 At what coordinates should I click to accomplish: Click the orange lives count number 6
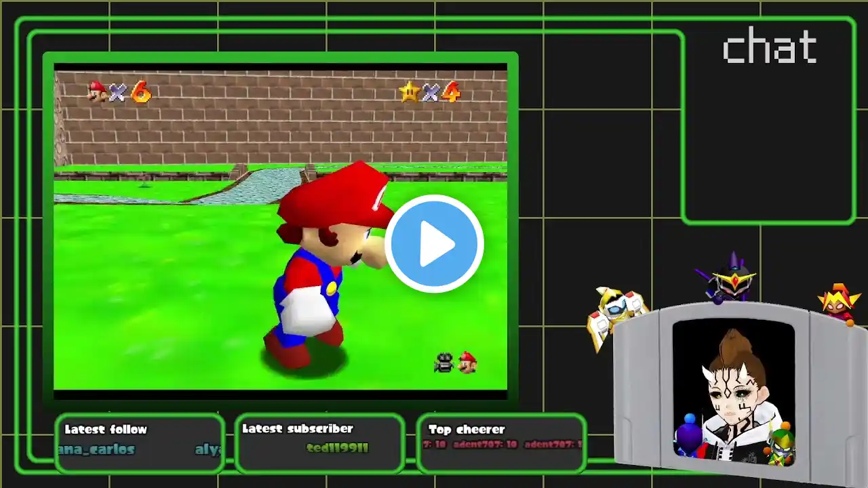point(140,91)
